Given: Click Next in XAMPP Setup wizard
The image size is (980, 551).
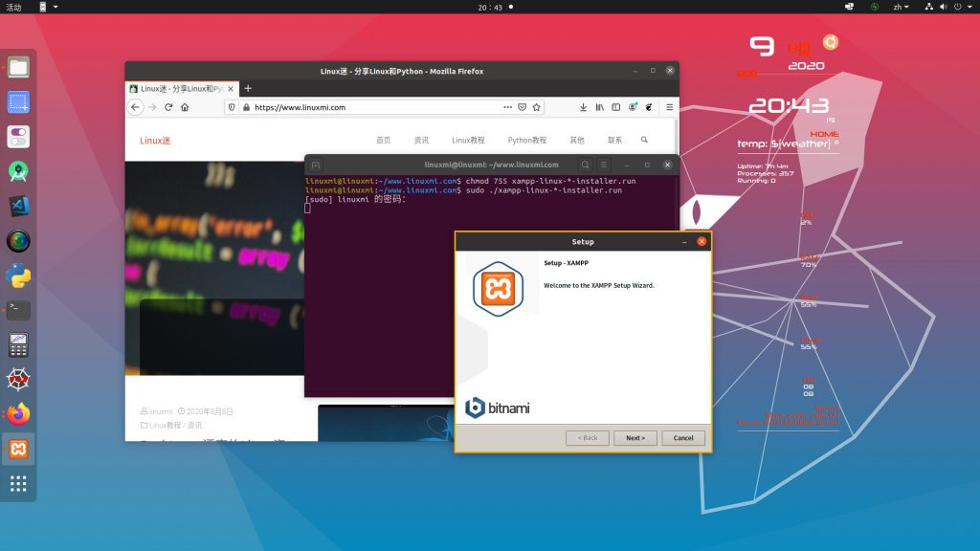Looking at the screenshot, I should pyautogui.click(x=635, y=438).
